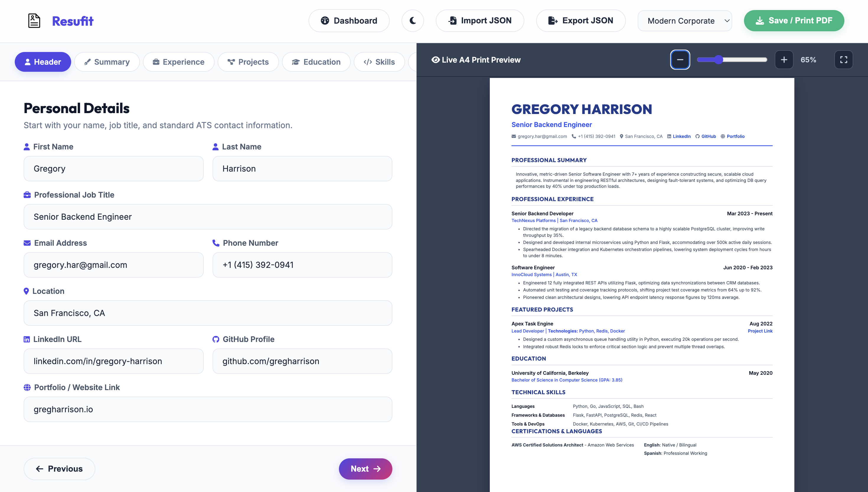The height and width of the screenshot is (492, 868).
Task: Click the envelope icon in resume preview contact line
Action: pos(514,136)
